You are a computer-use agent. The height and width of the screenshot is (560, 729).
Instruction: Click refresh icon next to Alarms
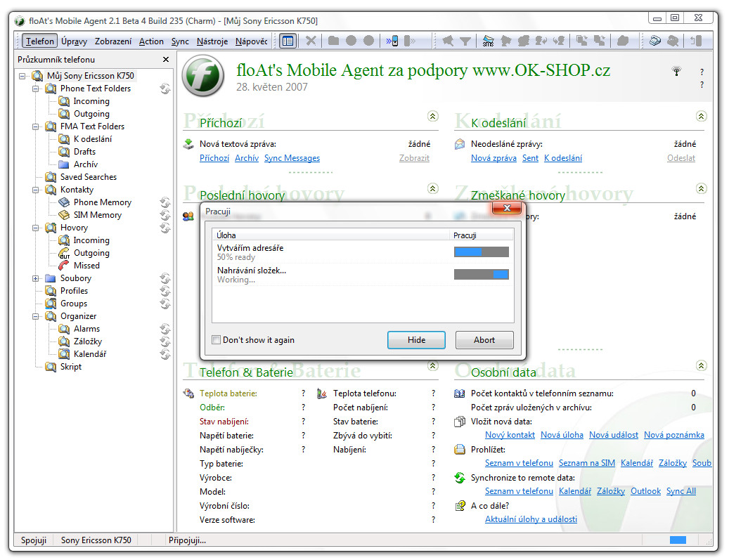pos(165,329)
